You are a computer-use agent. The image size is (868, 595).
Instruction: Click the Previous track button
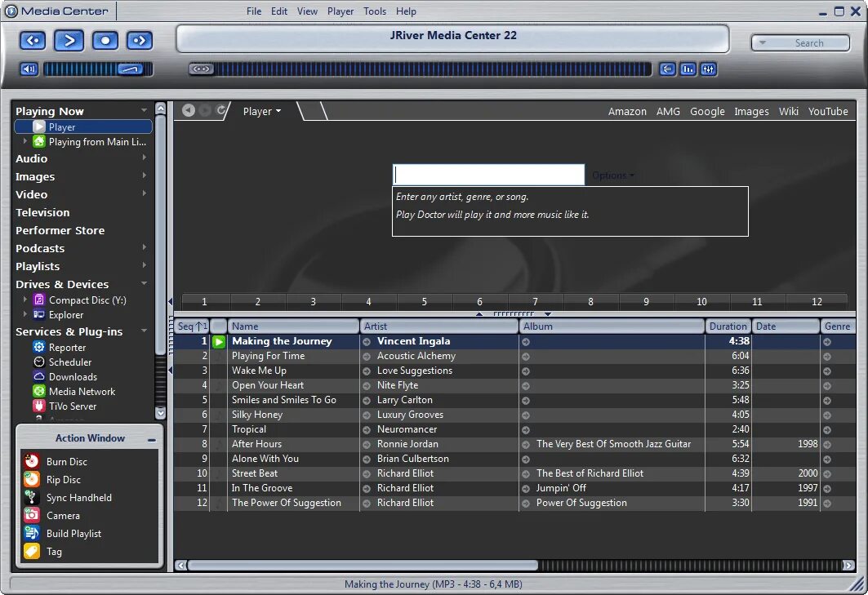pyautogui.click(x=33, y=41)
